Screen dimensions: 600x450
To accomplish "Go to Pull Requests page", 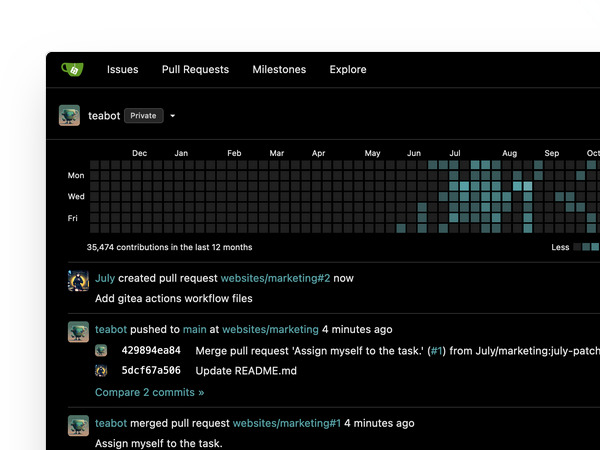I will click(x=195, y=70).
